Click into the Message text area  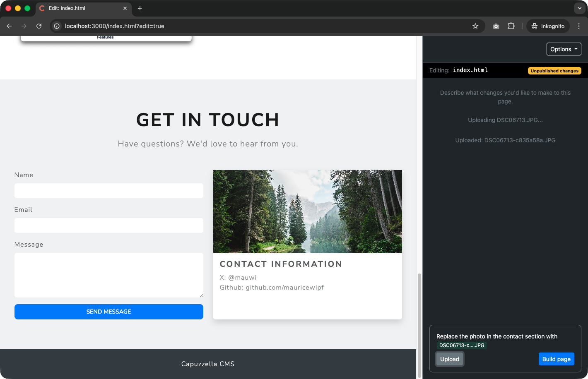pyautogui.click(x=108, y=275)
